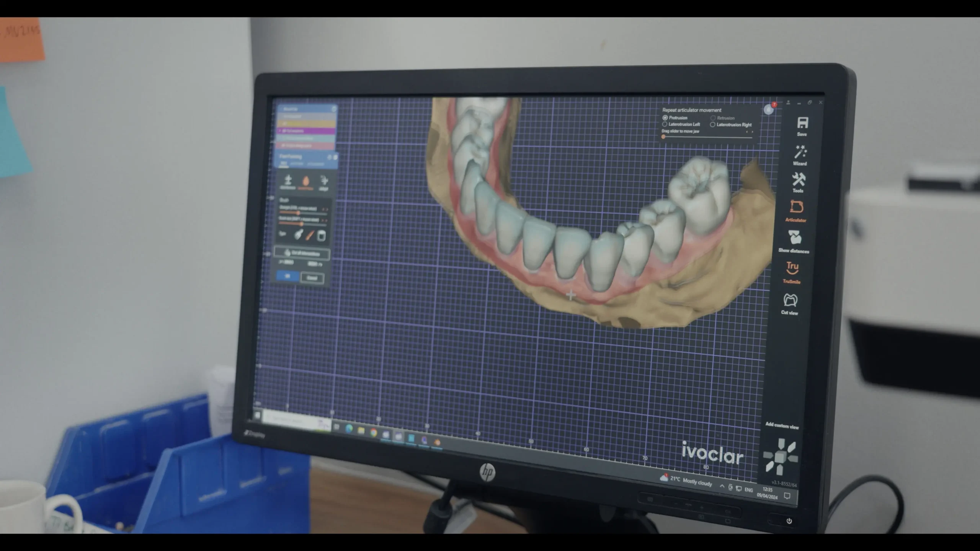Screen dimensions: 980x551
Task: Click the jaw movement slider handle
Action: click(663, 137)
